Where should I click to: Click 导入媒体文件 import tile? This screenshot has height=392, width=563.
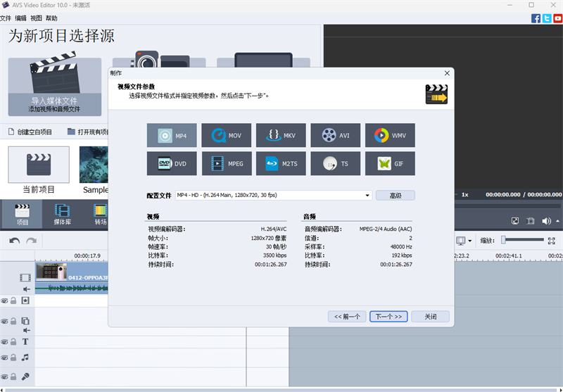pos(55,87)
